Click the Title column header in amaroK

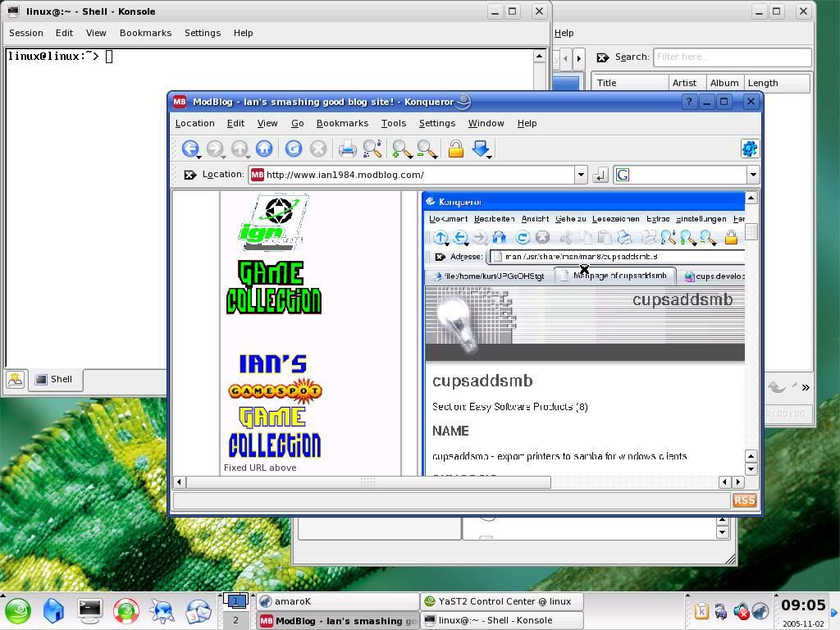[x=630, y=83]
